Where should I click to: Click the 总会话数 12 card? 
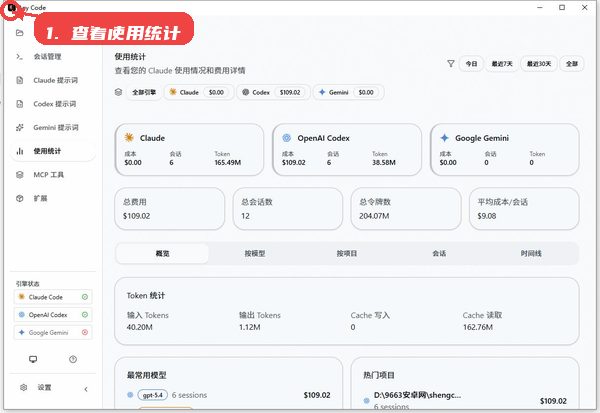[x=288, y=209]
